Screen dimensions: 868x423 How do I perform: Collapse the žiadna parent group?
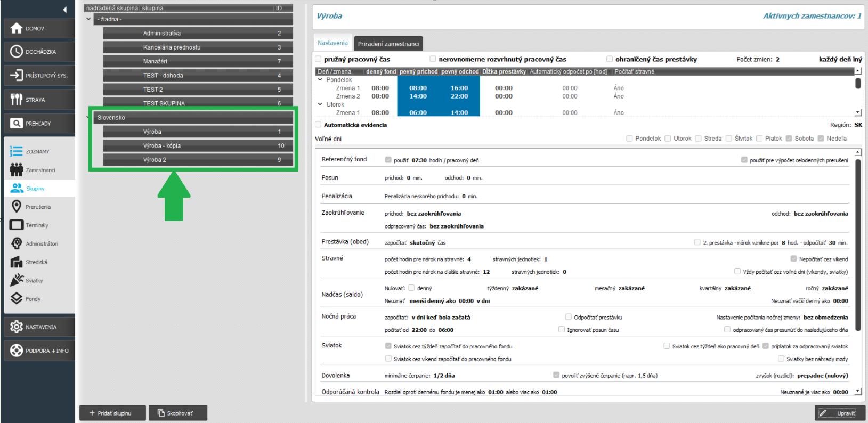pos(88,19)
